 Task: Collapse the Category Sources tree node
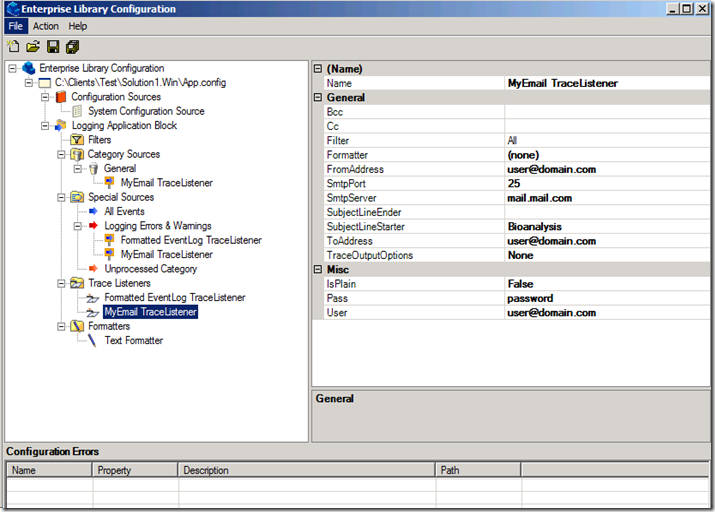62,155
